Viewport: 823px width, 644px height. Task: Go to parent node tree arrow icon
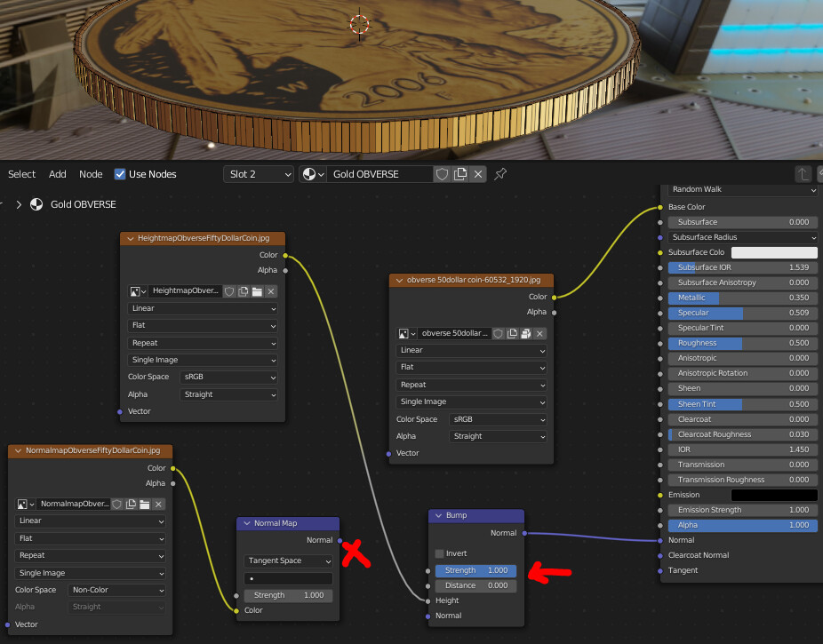click(803, 174)
